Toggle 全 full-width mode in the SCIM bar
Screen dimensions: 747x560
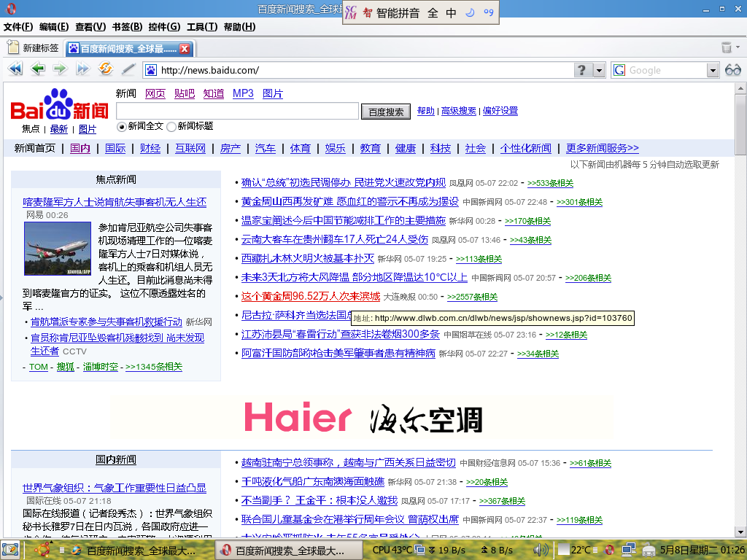coord(433,13)
